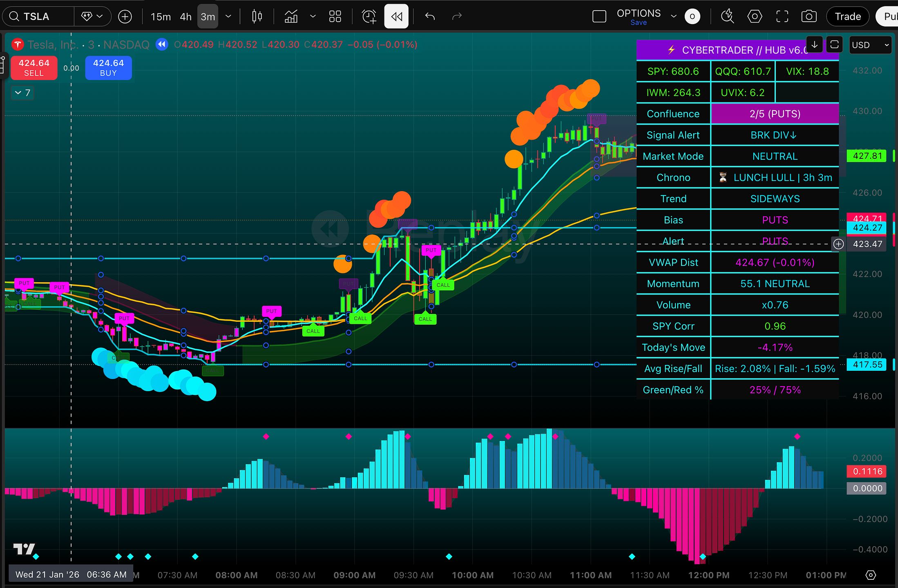The image size is (898, 588).
Task: Click the 55.1 NEUTRAL momentum value
Action: click(x=775, y=284)
